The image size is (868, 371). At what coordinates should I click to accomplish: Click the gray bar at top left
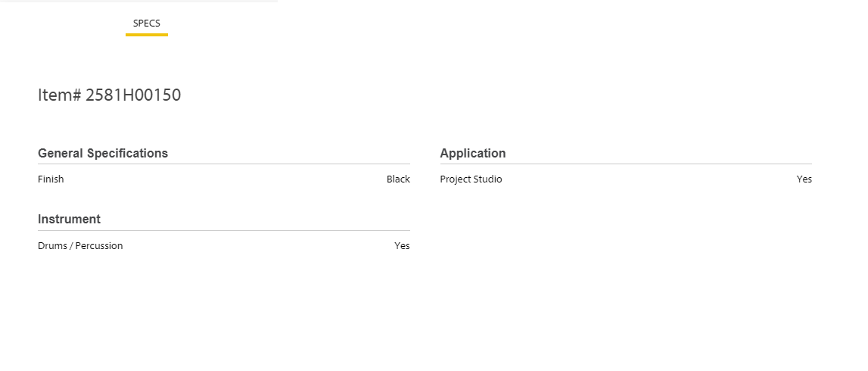(x=138, y=1)
